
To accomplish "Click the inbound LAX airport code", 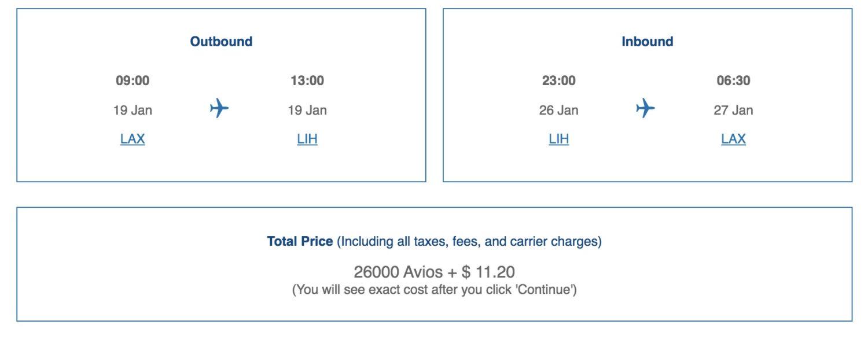I will click(x=733, y=138).
